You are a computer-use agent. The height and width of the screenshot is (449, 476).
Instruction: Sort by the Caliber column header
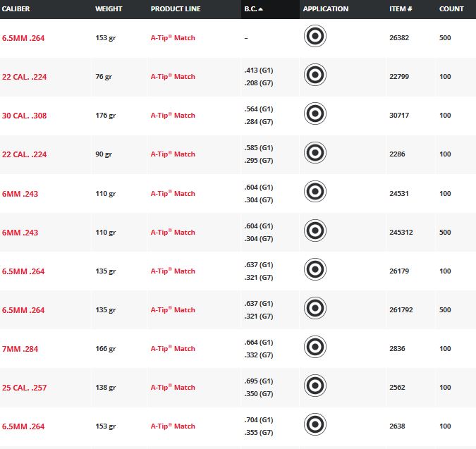(x=18, y=9)
